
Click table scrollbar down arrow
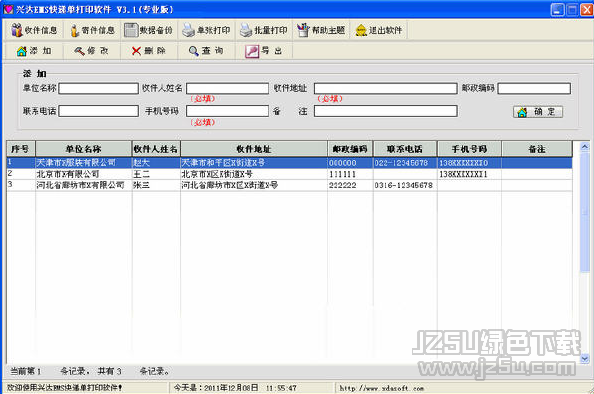585,358
